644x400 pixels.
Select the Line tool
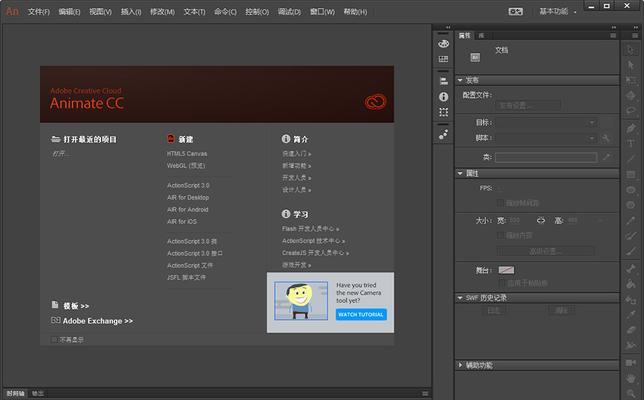coord(631,159)
